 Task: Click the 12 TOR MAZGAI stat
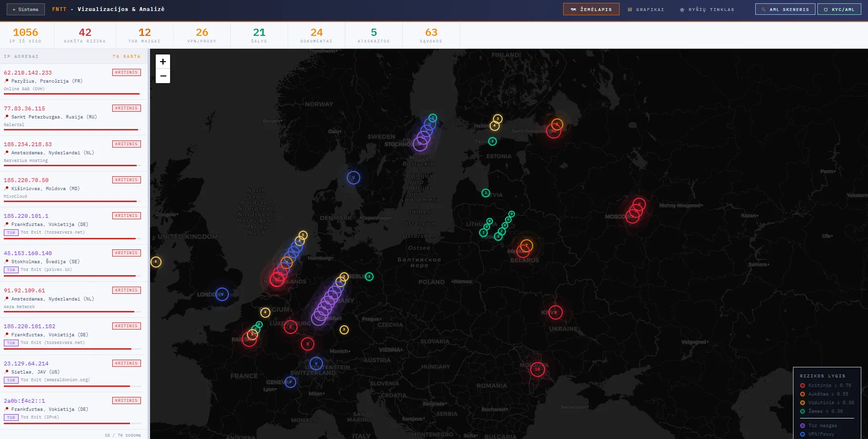pyautogui.click(x=145, y=35)
